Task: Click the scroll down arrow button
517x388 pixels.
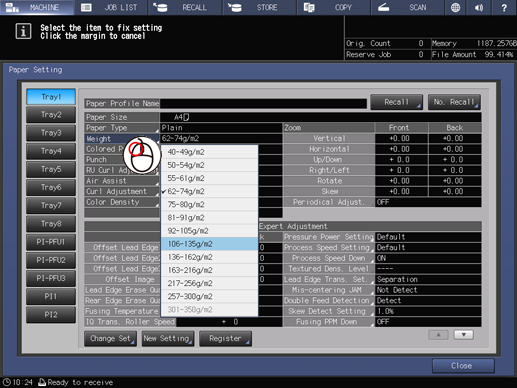Action: pos(463,335)
